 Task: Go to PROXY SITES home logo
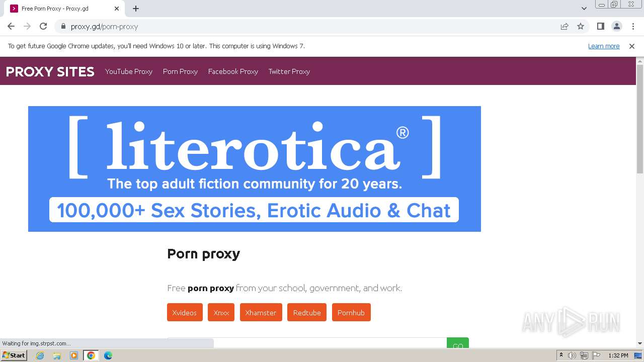(x=50, y=71)
